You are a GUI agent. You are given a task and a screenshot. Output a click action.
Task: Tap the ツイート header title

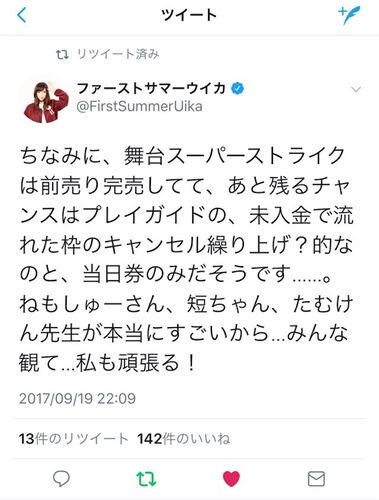pyautogui.click(x=189, y=15)
